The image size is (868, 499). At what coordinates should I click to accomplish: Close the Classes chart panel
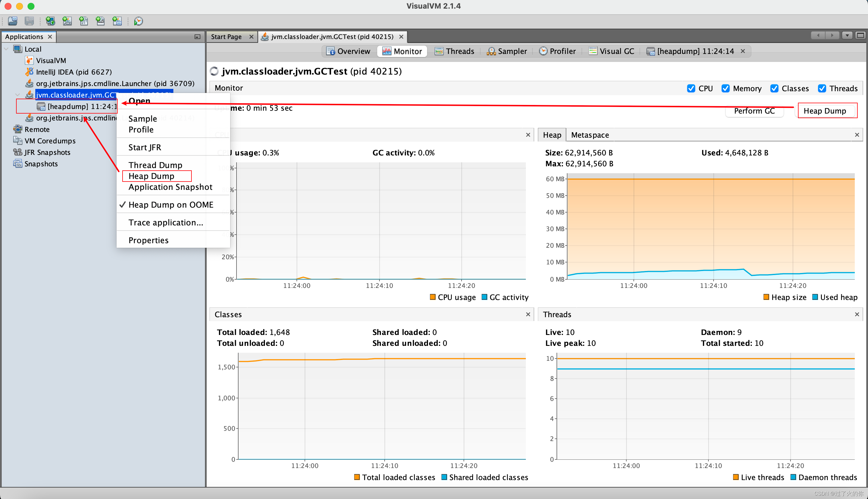pos(528,314)
